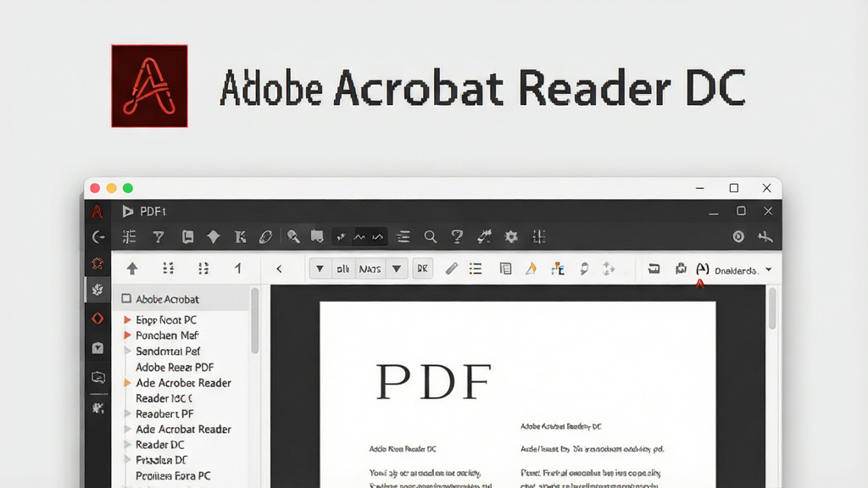The width and height of the screenshot is (868, 488).
Task: Tick the Abobe Acrobat checkbox
Action: click(126, 299)
